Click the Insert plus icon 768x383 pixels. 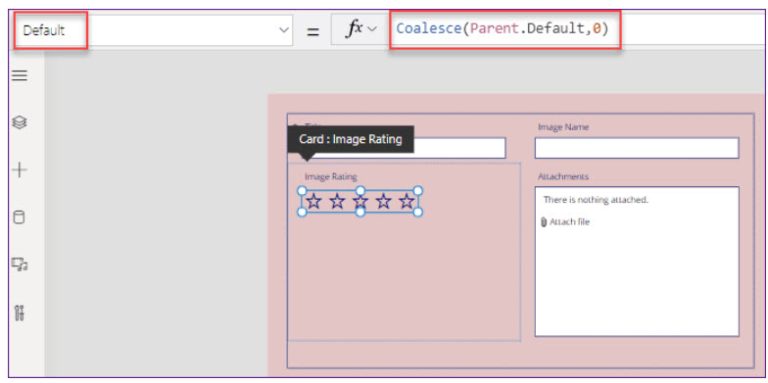[20, 170]
